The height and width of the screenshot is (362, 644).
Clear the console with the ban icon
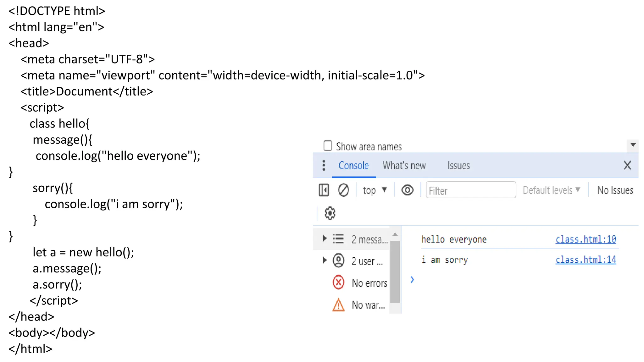(x=343, y=190)
